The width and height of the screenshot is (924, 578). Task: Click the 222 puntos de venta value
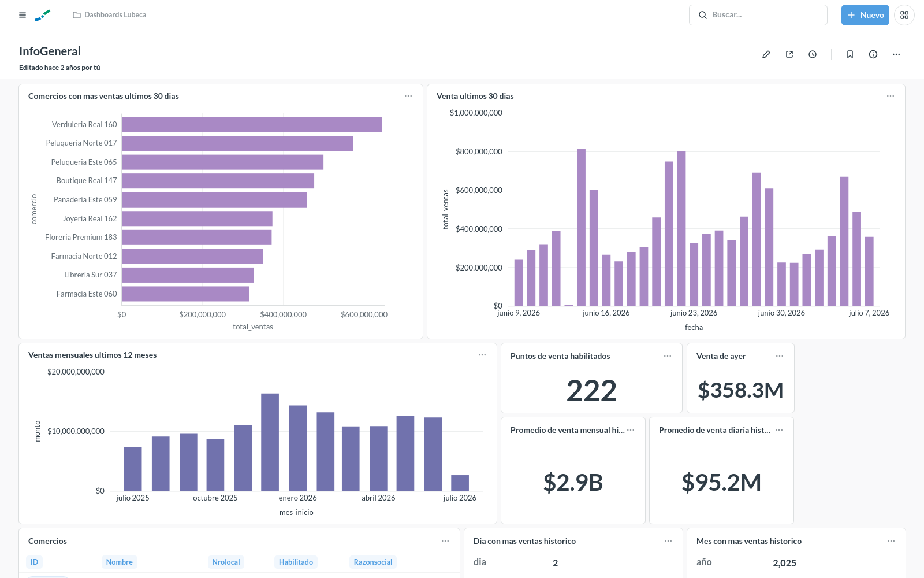(591, 391)
